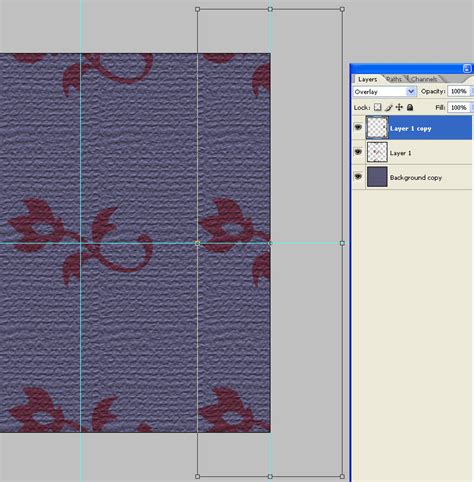The width and height of the screenshot is (474, 482).
Task: Open the Overlay blend mode dropdown
Action: tap(385, 91)
